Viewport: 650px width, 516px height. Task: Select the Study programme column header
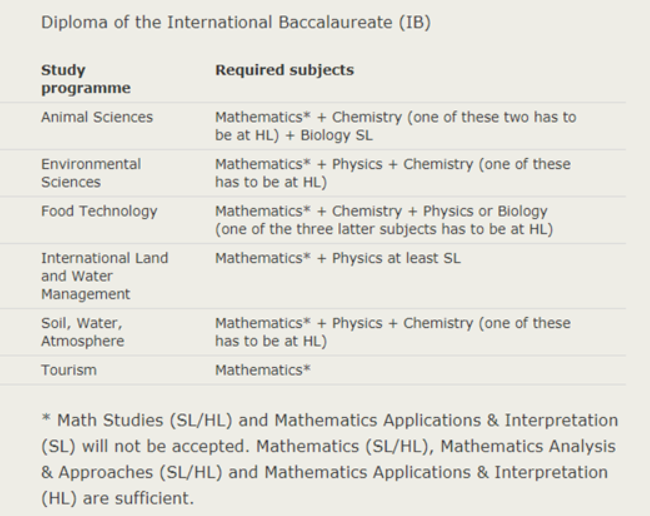86,79
